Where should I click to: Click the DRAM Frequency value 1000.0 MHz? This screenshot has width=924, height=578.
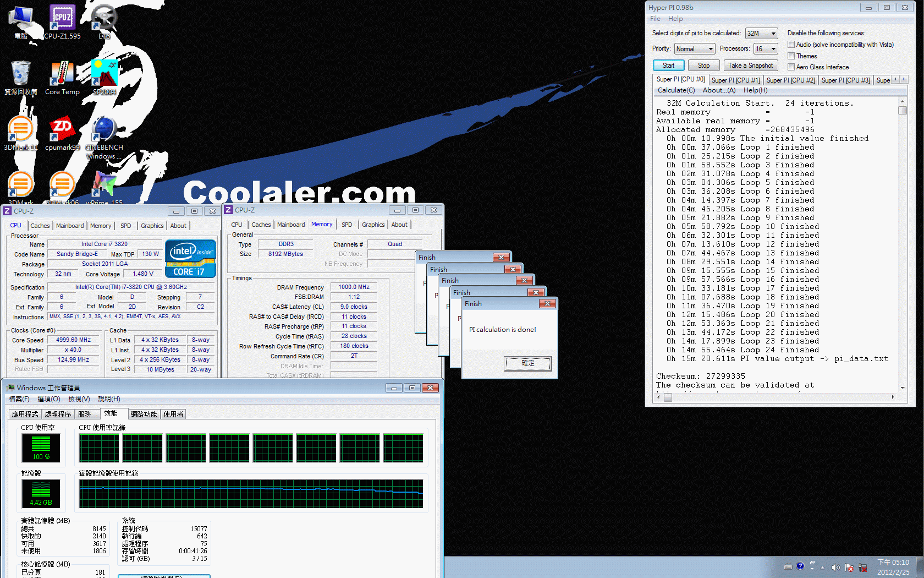(x=354, y=287)
